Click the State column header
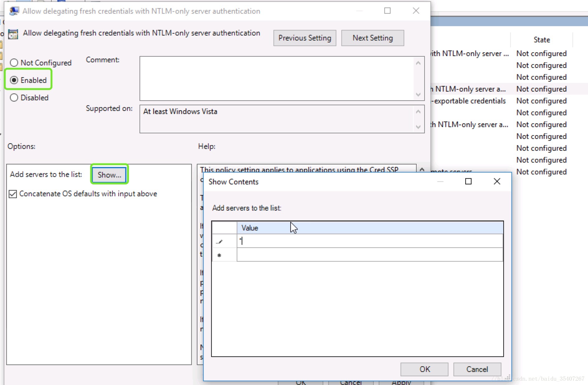The width and height of the screenshot is (588, 385). click(x=542, y=40)
